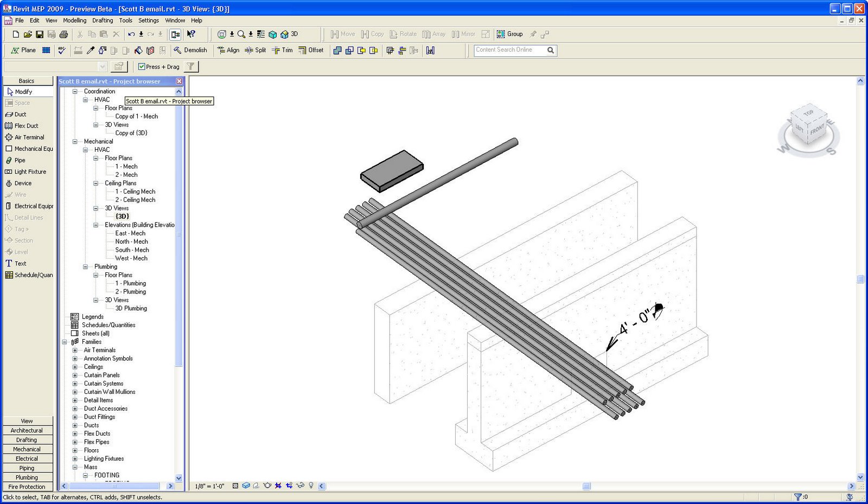The width and height of the screenshot is (868, 504).
Task: Open the Window menu
Action: (x=175, y=21)
